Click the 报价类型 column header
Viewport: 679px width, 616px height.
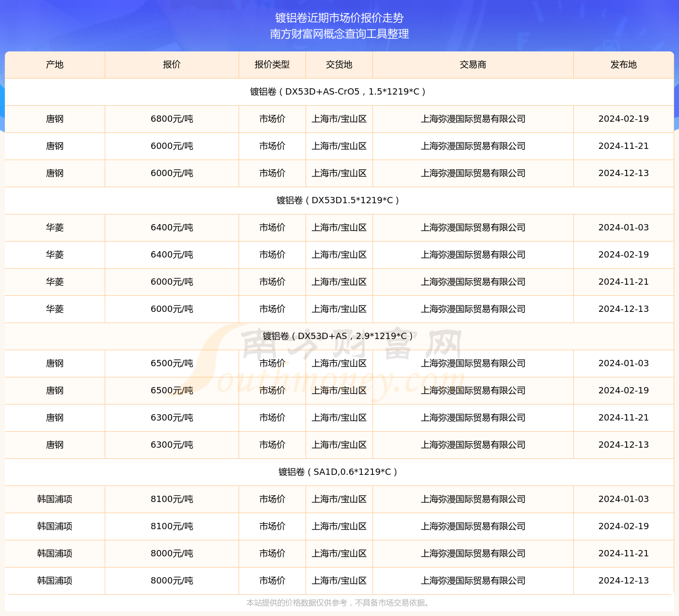(x=272, y=65)
